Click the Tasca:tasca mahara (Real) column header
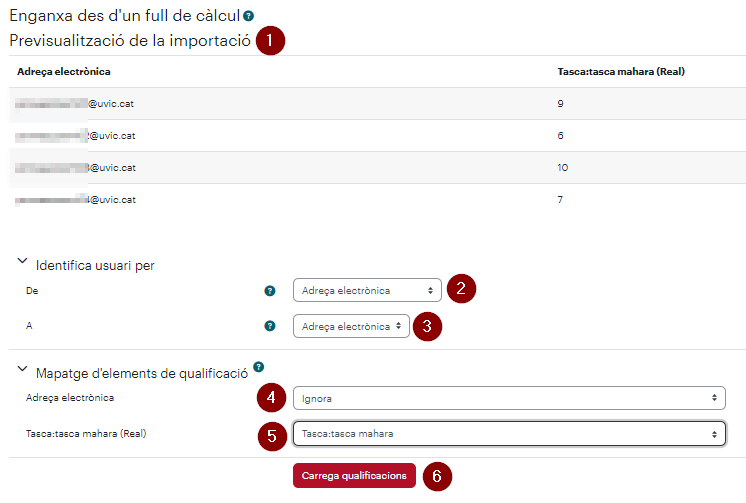The image size is (746, 503). click(621, 71)
